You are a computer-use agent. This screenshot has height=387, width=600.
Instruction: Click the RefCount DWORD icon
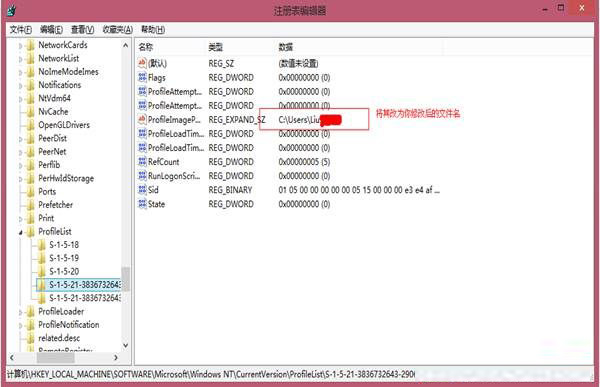(x=142, y=162)
